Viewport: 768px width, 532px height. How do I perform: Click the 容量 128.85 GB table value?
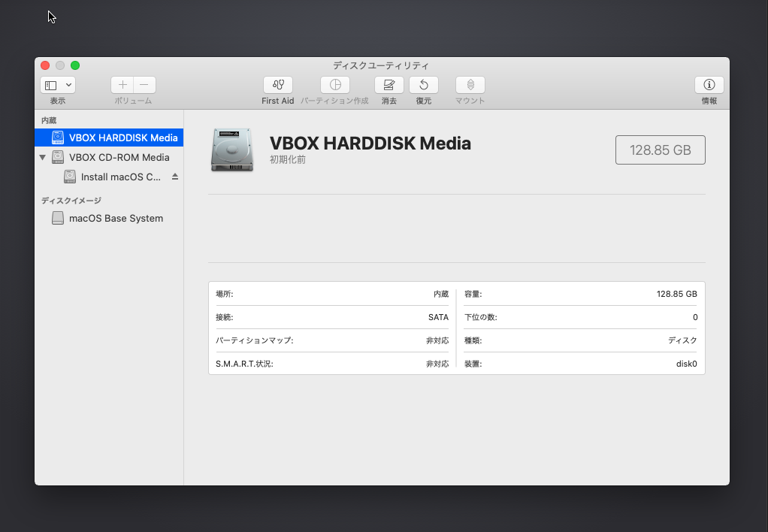pos(677,294)
